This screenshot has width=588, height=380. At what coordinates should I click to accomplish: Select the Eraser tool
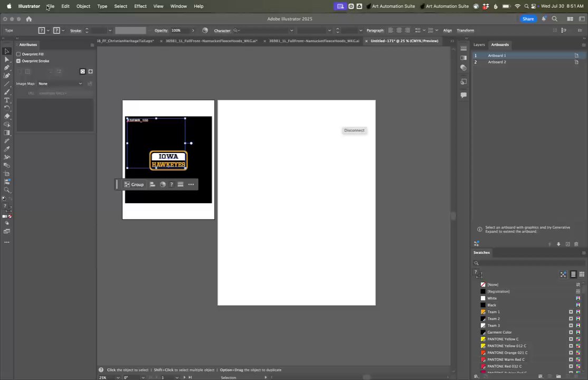[7, 116]
